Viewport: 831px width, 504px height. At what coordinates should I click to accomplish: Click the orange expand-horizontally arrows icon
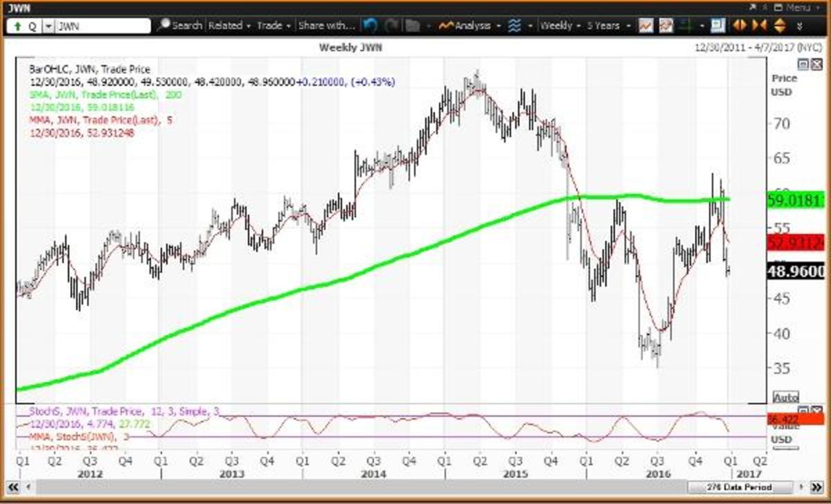[x=740, y=26]
